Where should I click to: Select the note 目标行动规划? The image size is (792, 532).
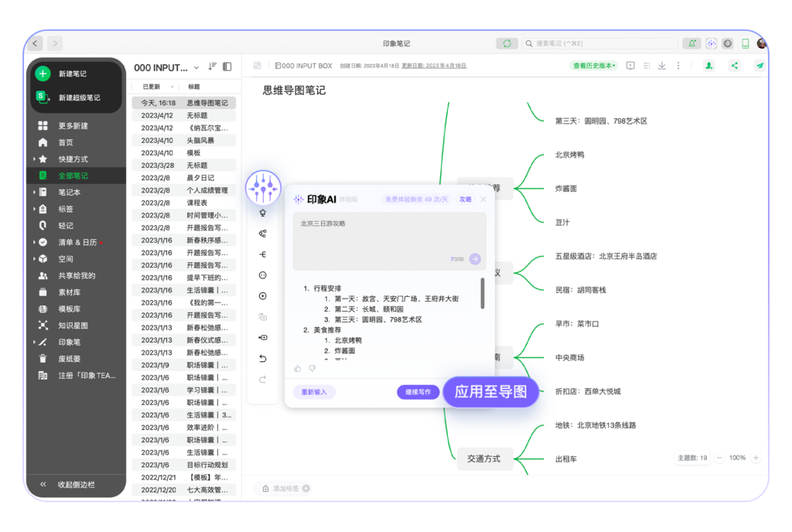coord(184,465)
